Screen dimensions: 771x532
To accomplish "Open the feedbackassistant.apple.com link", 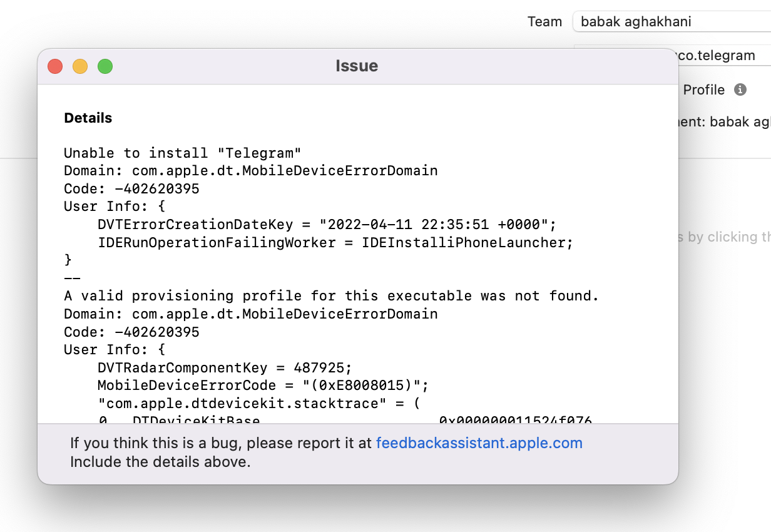I will pos(479,442).
